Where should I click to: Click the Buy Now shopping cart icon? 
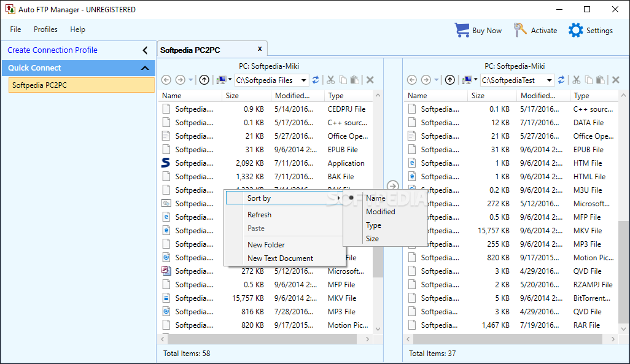pyautogui.click(x=462, y=30)
